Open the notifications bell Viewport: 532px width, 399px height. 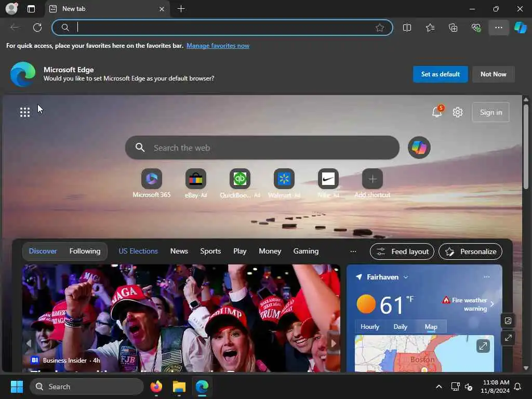(437, 112)
